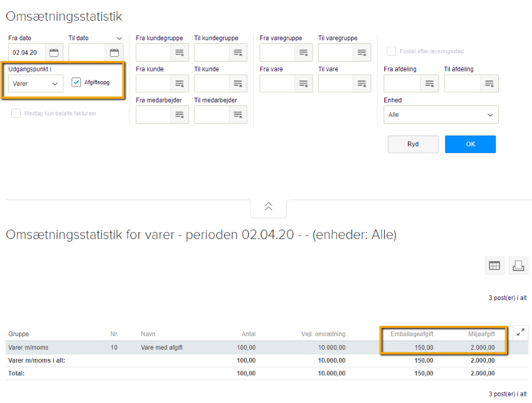
Task: Open the Fra varegruppe lookup list
Action: (303, 53)
